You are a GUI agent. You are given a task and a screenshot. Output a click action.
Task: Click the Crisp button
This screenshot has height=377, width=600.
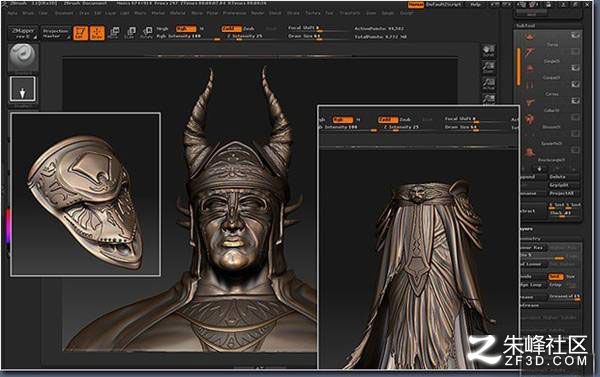point(555,285)
